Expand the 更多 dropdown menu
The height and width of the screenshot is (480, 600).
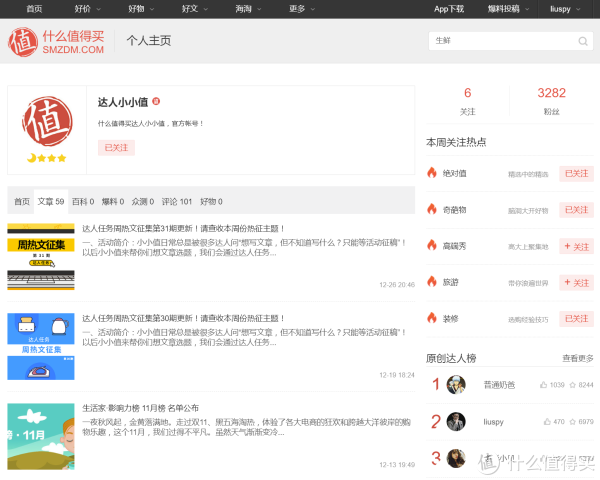click(x=302, y=9)
